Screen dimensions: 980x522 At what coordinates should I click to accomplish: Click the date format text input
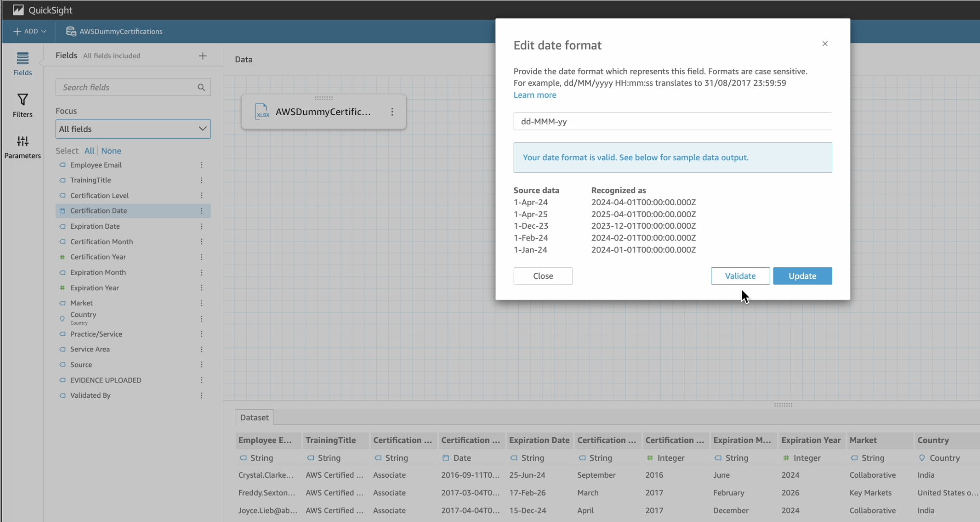point(672,121)
